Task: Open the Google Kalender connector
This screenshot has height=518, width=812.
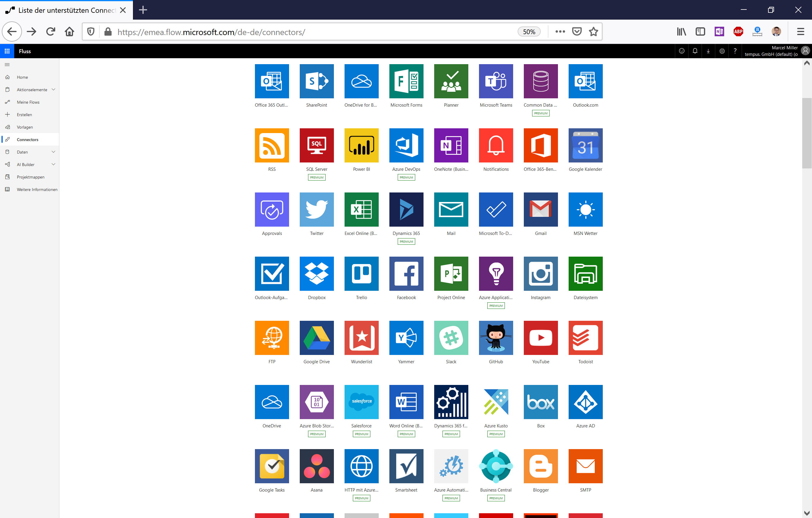Action: tap(585, 146)
